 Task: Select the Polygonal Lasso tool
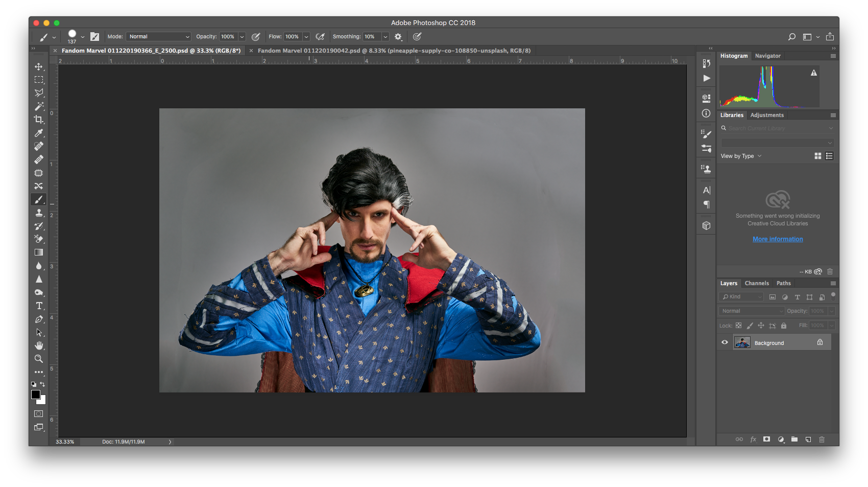39,93
